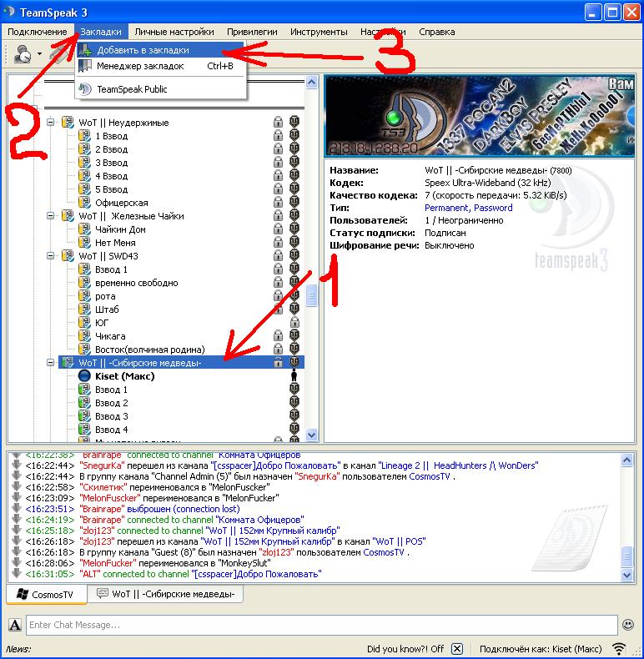
Task: Click shield badge on 3 Взвод row
Action: point(294,162)
